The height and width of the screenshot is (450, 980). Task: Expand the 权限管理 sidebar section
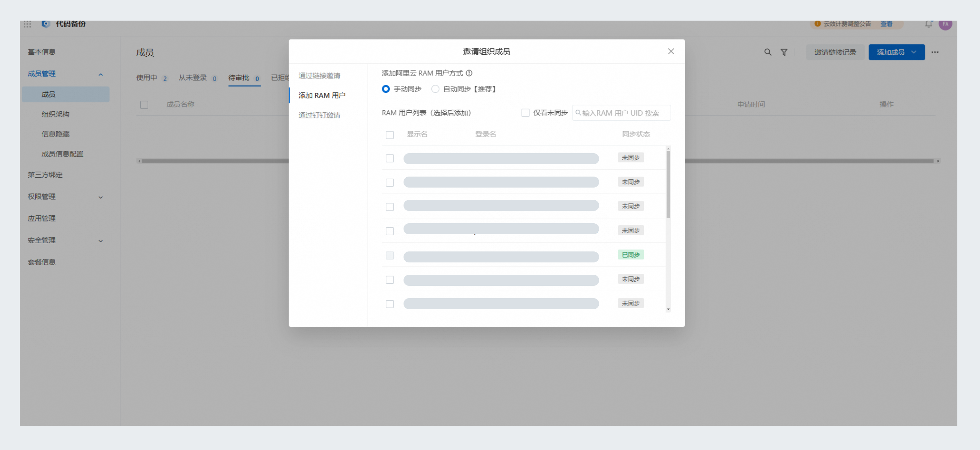(101, 197)
